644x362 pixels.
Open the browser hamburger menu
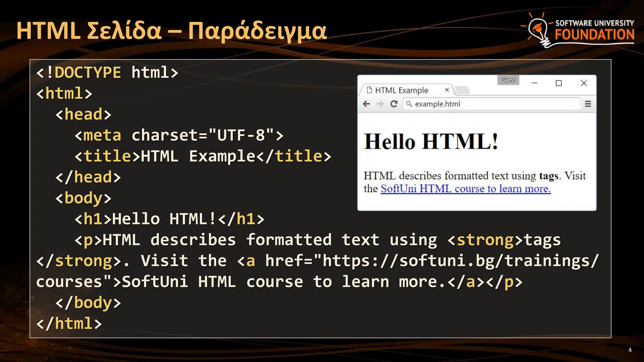[x=588, y=104]
